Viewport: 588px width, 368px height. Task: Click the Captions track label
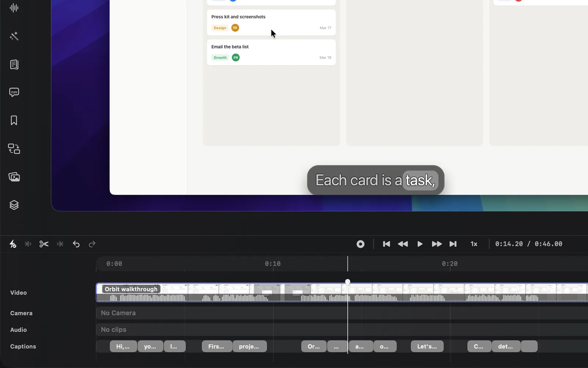click(23, 346)
